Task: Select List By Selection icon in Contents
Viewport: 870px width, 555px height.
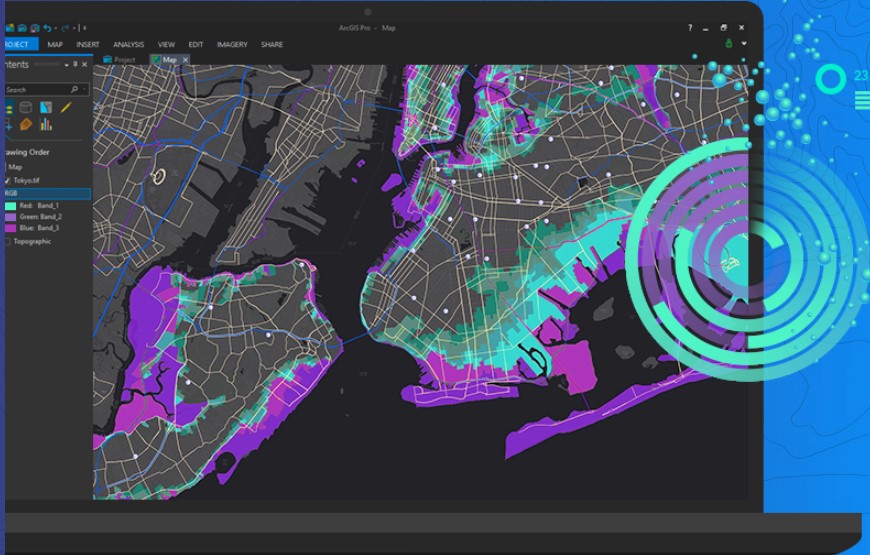Action: pos(45,107)
